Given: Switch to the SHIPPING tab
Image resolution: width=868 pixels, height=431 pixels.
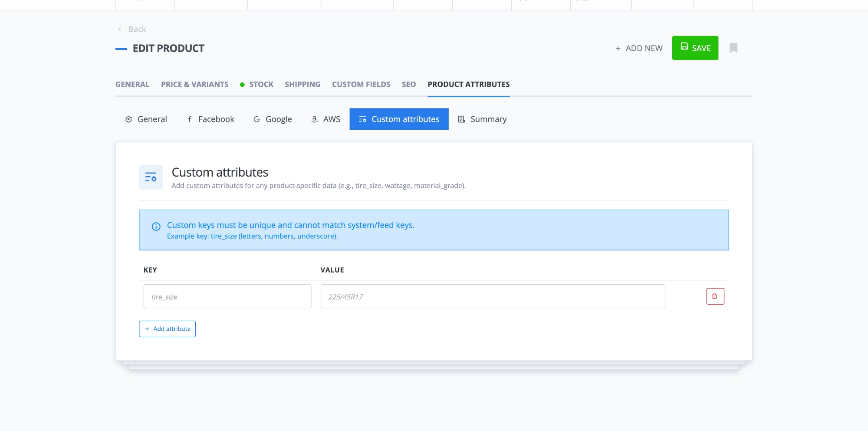Looking at the screenshot, I should pos(302,84).
